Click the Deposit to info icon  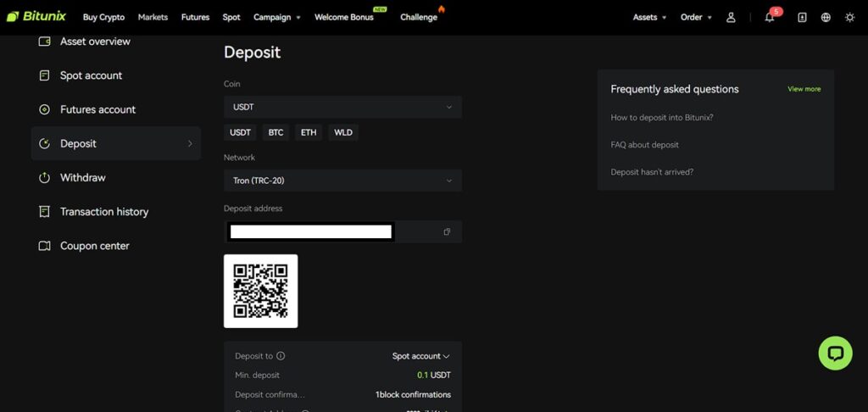point(281,356)
